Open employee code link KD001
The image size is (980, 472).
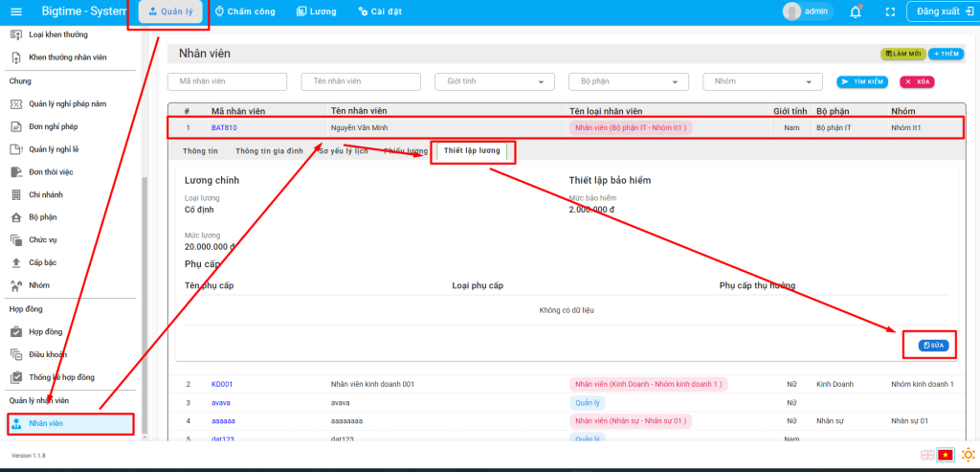[222, 384]
